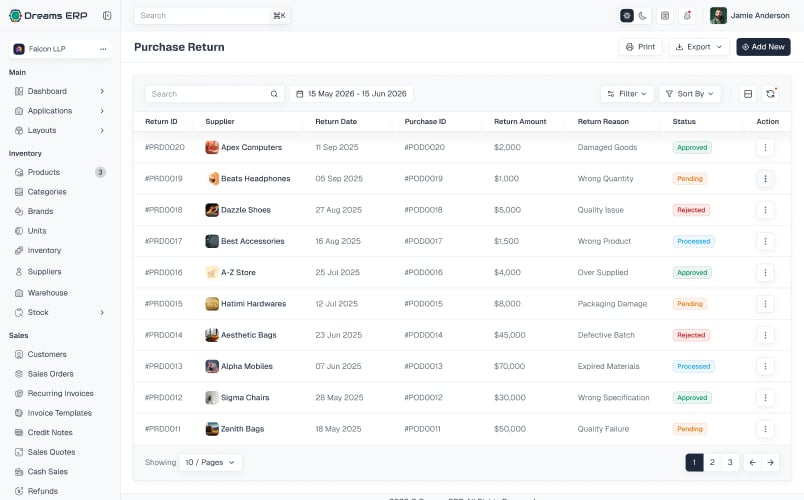Click the search magnifier in table search
The image size is (804, 500).
point(274,94)
